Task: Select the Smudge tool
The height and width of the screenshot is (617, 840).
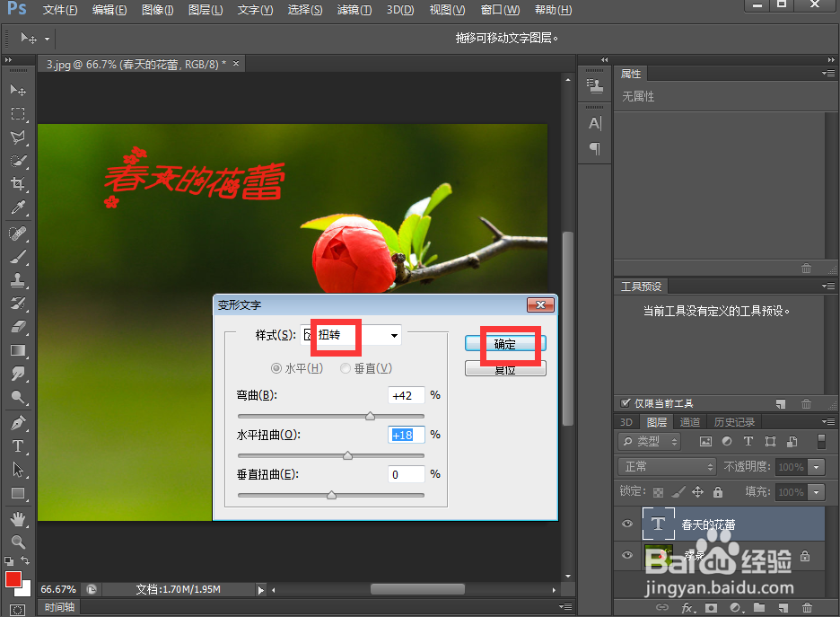Action: point(18,374)
